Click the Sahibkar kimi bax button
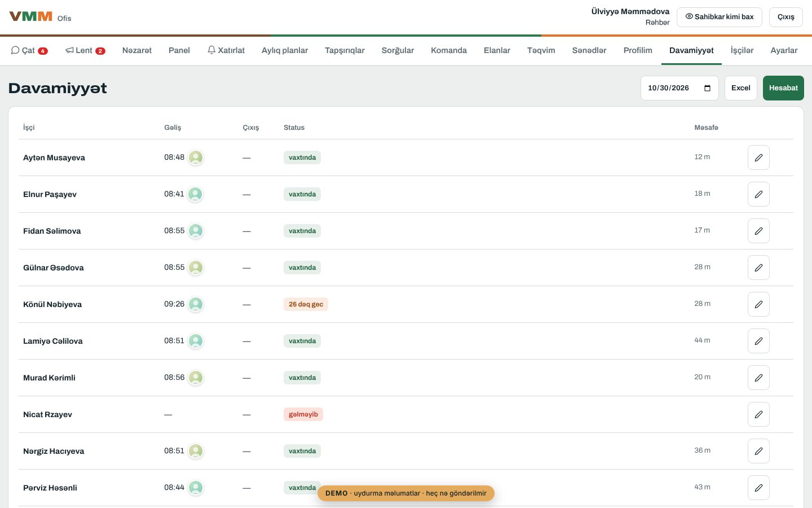Screen dimensions: 812x508 (x=720, y=17)
